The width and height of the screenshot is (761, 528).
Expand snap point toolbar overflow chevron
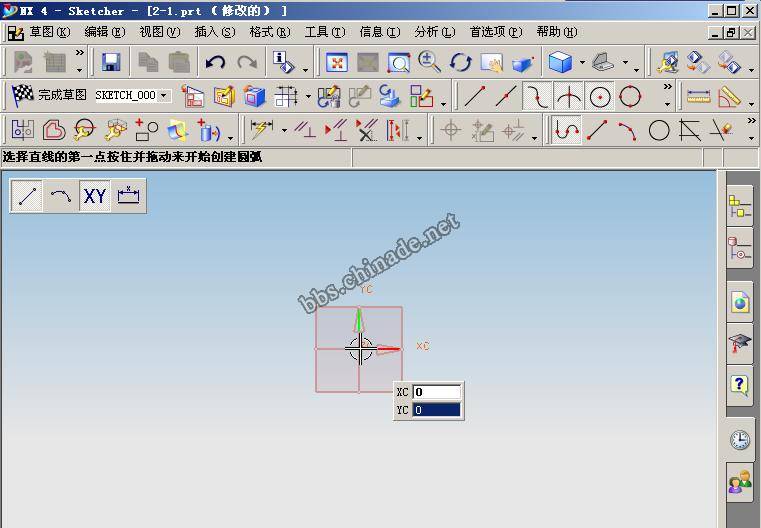click(668, 86)
